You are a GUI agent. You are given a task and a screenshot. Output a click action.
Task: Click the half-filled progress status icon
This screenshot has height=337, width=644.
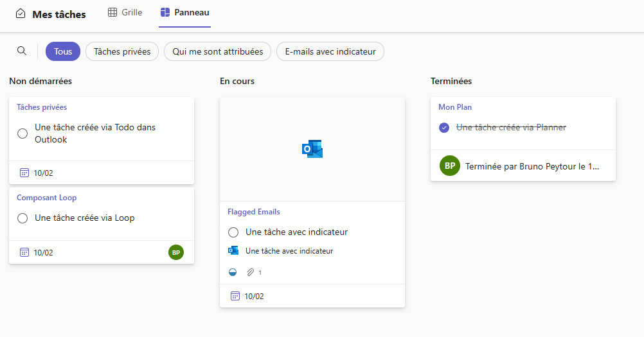tap(233, 272)
